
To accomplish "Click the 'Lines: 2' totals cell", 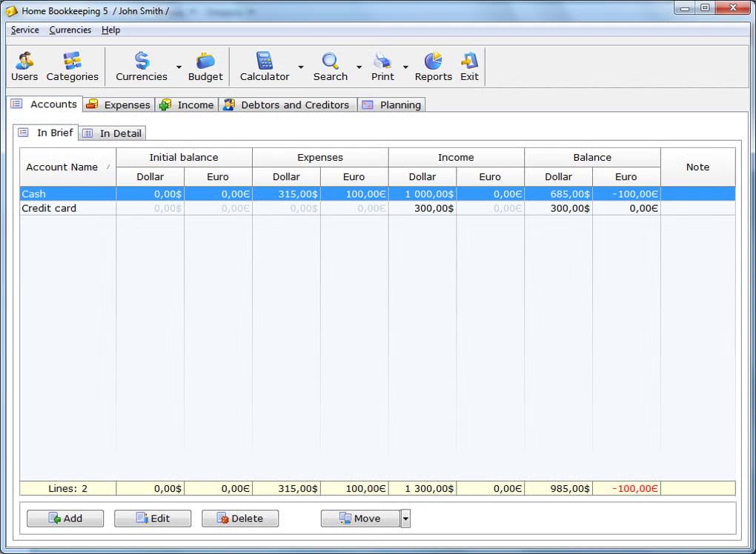I will tap(68, 489).
